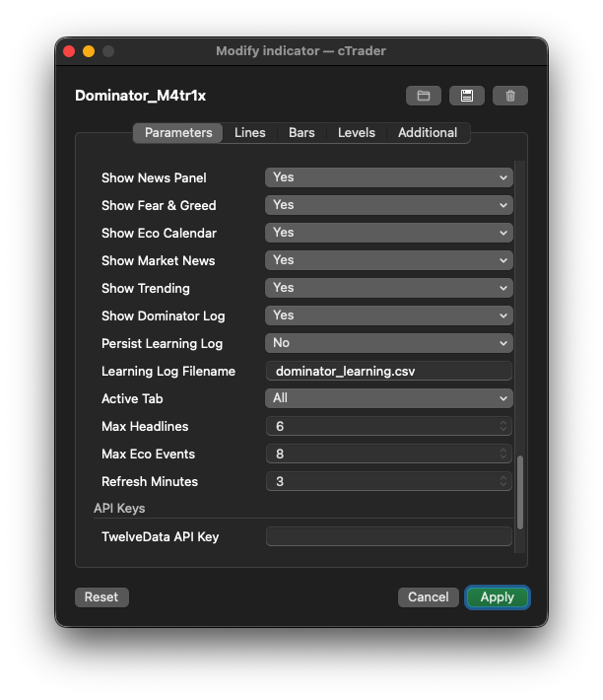603x700 pixels.
Task: Switch to the Parameters tab
Action: (x=178, y=132)
